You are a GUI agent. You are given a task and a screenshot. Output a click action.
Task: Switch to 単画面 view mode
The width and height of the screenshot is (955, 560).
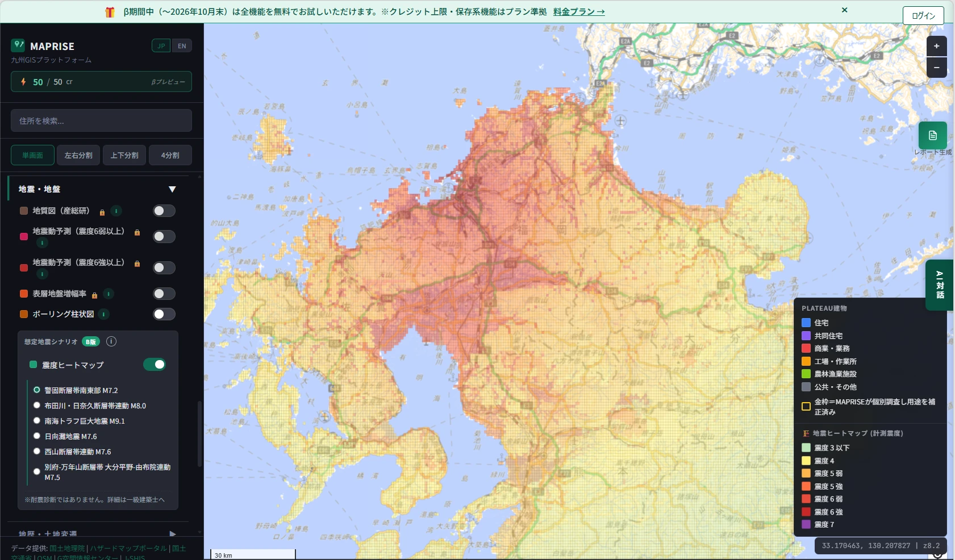pyautogui.click(x=32, y=155)
